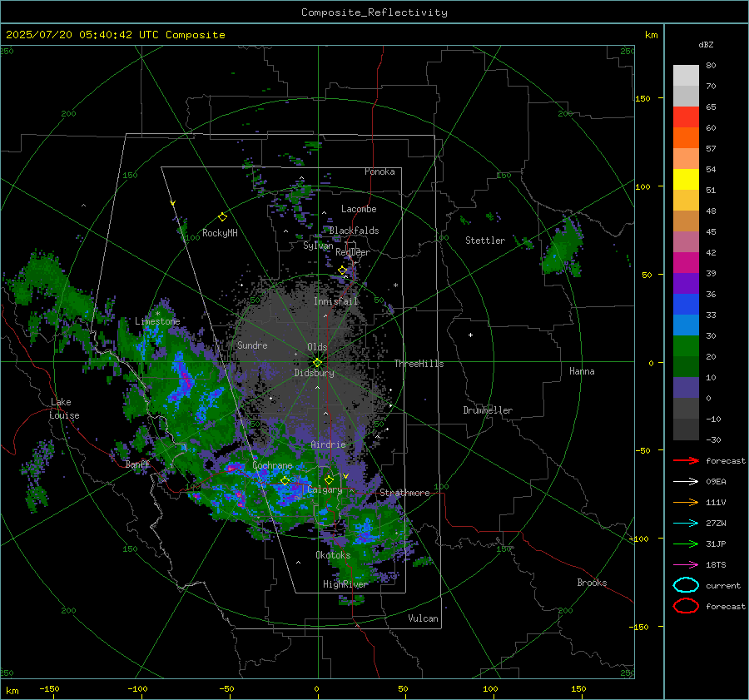Click the Sundre label
Image resolution: width=749 pixels, height=700 pixels.
pyautogui.click(x=252, y=345)
